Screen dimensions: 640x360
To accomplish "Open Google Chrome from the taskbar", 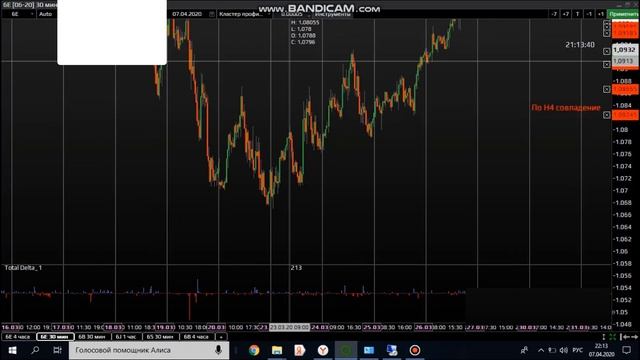I will pyautogui.click(x=254, y=350).
